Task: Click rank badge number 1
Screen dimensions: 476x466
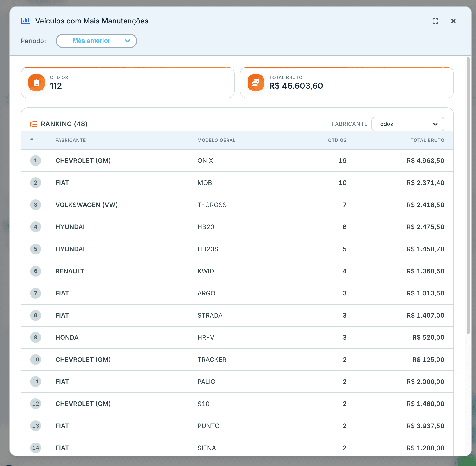Action: (36, 161)
